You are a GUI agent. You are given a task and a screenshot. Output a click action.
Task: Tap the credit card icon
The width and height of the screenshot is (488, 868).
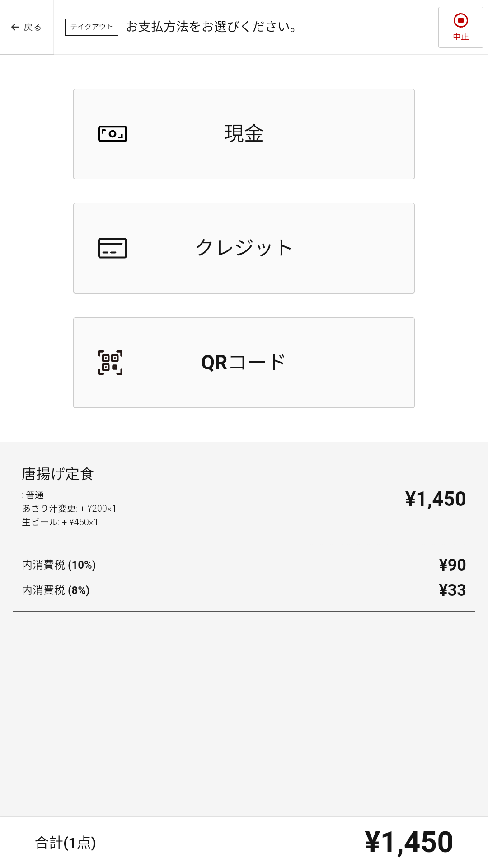113,248
